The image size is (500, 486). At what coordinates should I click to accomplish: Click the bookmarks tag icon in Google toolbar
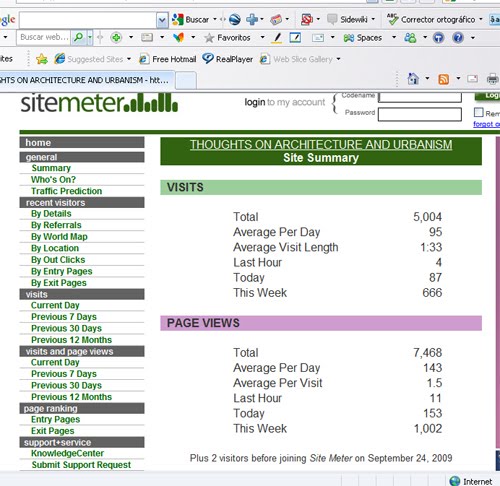click(276, 20)
